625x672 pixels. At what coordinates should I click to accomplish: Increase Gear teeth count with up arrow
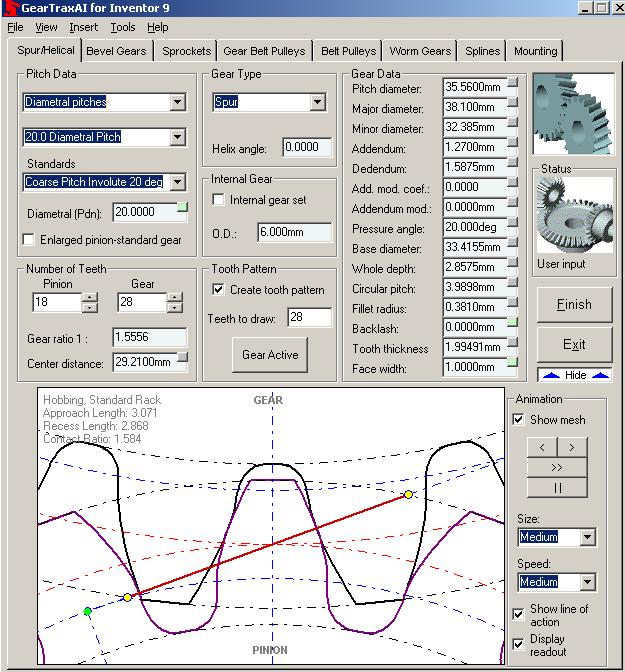click(x=174, y=297)
